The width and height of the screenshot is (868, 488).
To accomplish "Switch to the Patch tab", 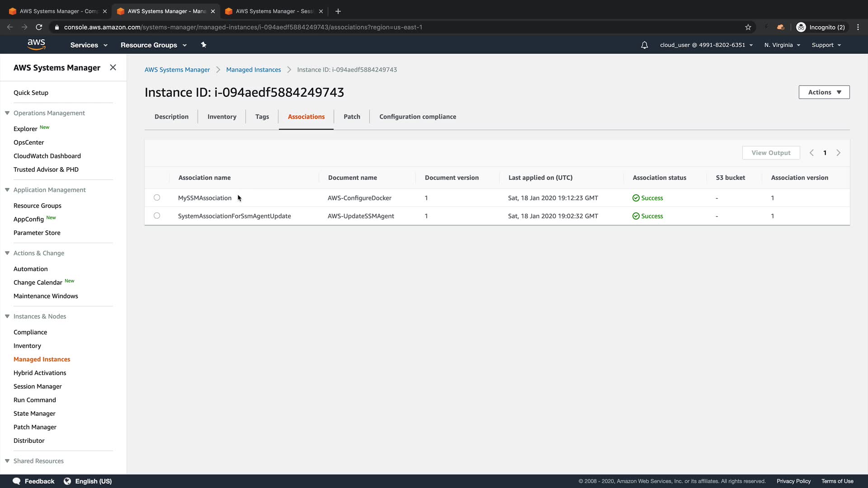I will pyautogui.click(x=352, y=117).
